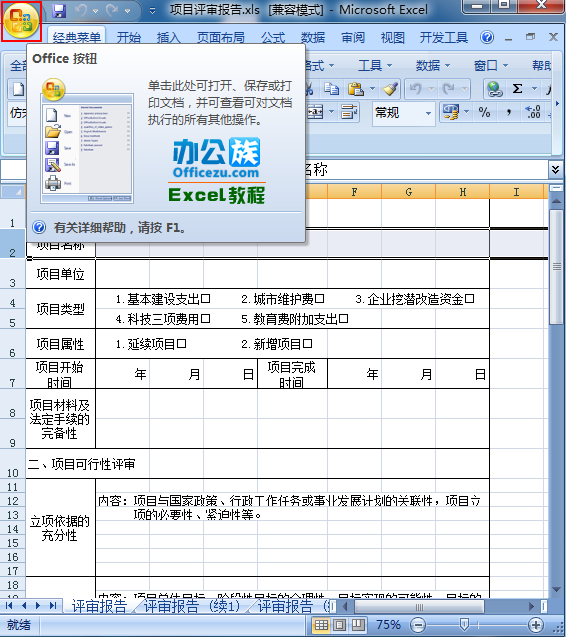Viewport: 566px width, 637px height.
Task: Select the Format Painter brush
Action: tap(391, 89)
